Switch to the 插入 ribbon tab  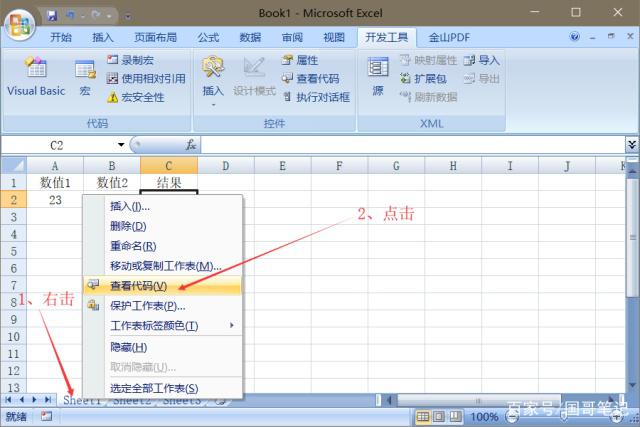(x=102, y=38)
